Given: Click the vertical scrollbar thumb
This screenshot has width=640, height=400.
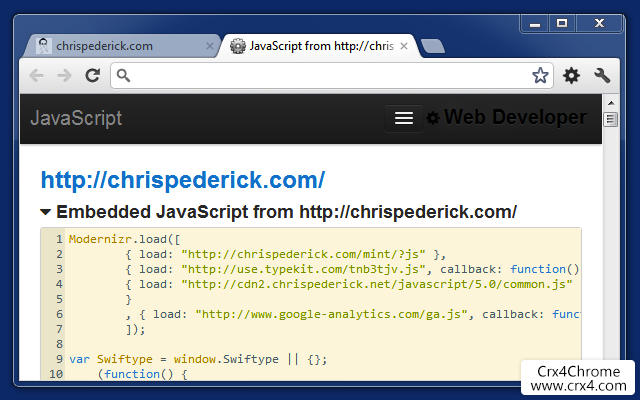Looking at the screenshot, I should 611,119.
